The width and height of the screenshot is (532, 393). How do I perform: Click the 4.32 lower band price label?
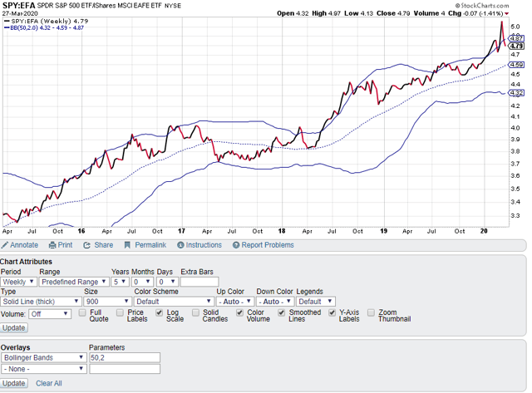[516, 92]
